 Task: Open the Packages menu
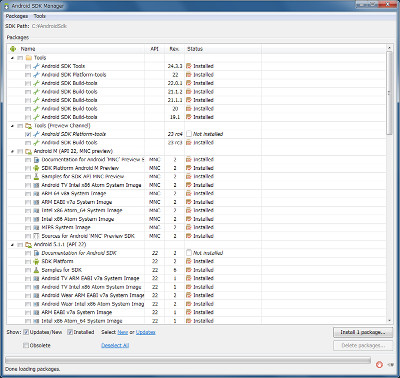[17, 16]
